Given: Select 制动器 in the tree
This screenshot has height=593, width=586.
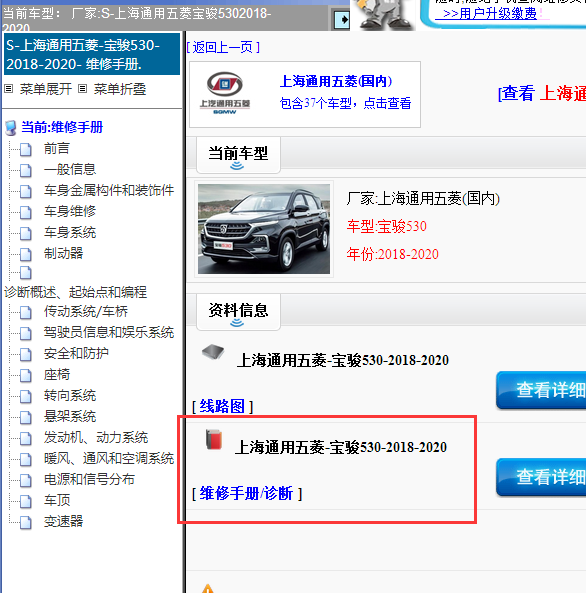Looking at the screenshot, I should click(x=63, y=253).
